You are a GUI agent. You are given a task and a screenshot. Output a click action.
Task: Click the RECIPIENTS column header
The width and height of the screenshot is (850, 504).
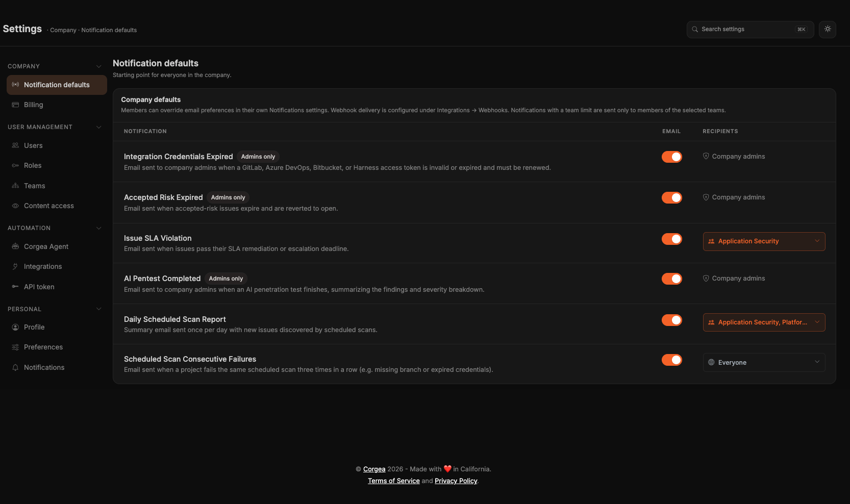coord(720,131)
